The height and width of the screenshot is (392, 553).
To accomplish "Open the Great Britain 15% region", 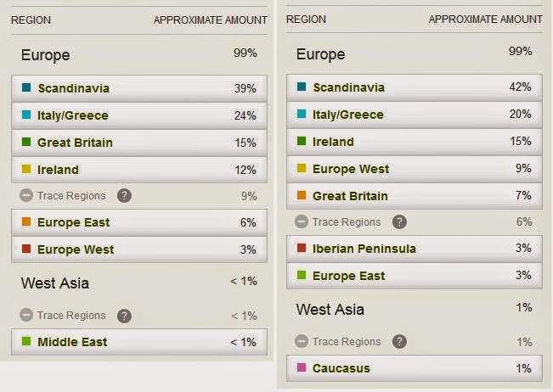I will [x=140, y=143].
